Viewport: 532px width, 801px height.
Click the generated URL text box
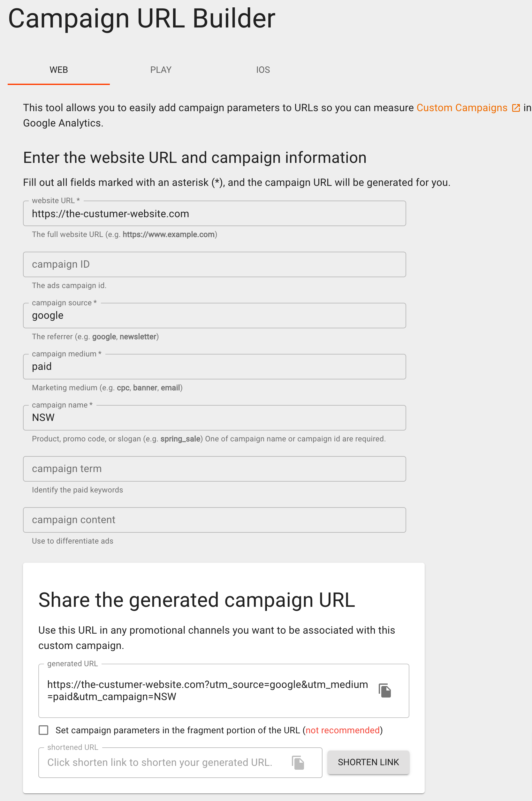pos(207,690)
